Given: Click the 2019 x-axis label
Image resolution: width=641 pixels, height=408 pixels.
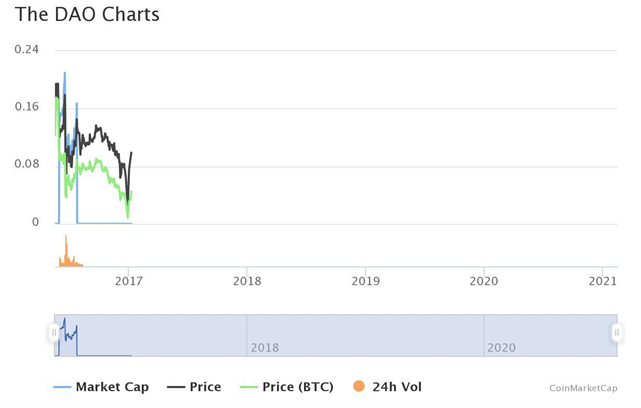Looking at the screenshot, I should [x=365, y=281].
